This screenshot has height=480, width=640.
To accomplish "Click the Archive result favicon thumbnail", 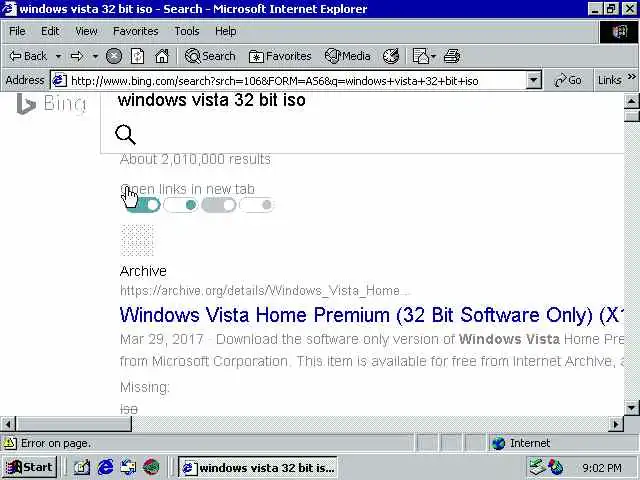I will [x=137, y=240].
